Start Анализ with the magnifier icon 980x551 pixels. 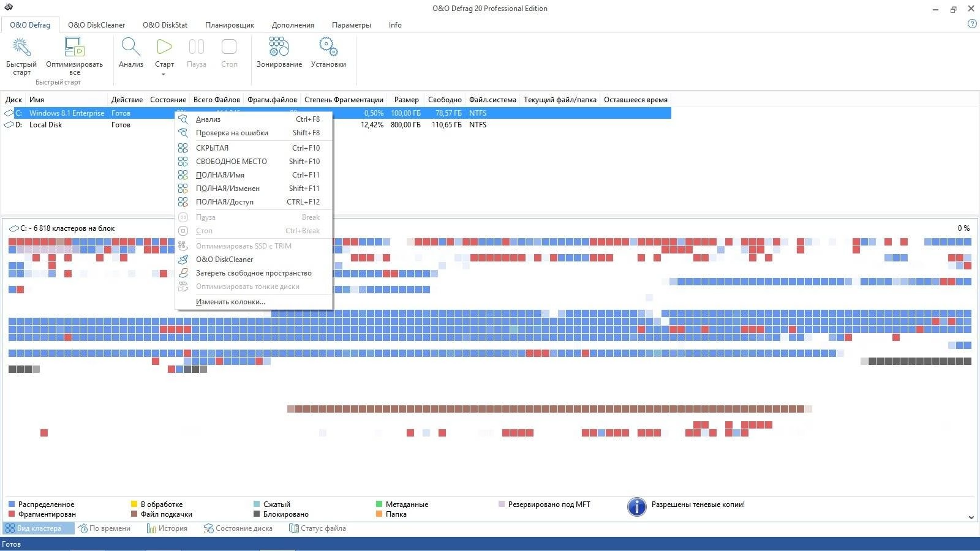130,47
